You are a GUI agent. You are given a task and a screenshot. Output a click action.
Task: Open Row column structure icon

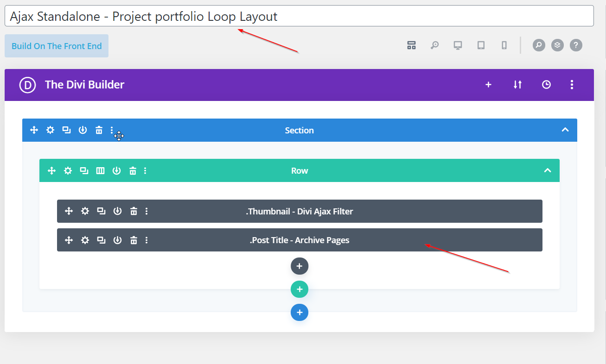[x=100, y=171]
